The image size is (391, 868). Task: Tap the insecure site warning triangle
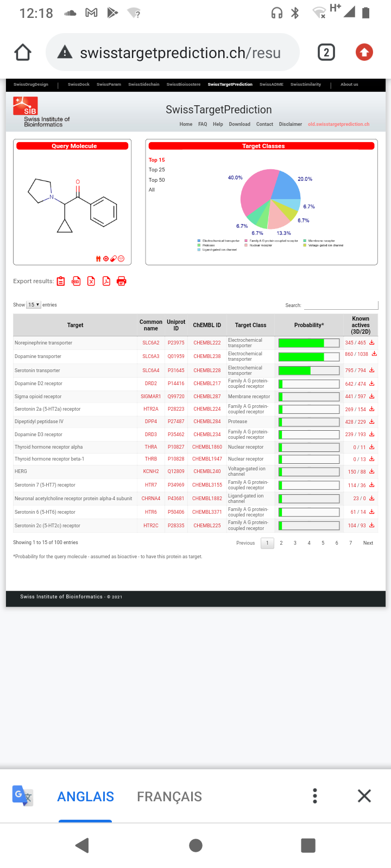click(x=65, y=53)
